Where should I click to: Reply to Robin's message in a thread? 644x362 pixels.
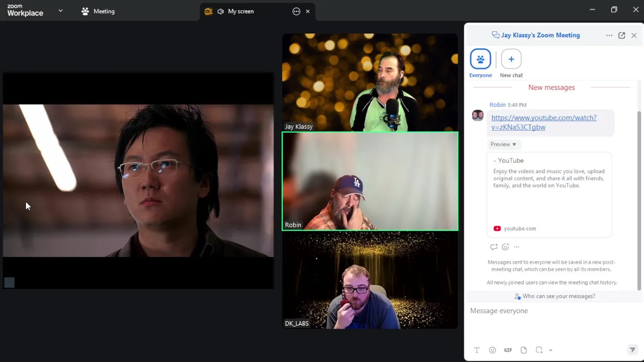(494, 247)
